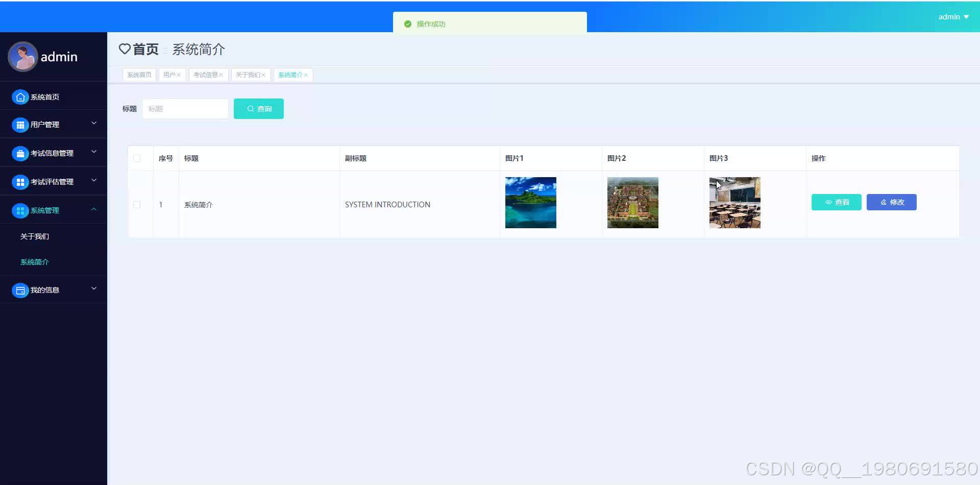Click the 查看 view button
This screenshot has height=485, width=980.
[836, 202]
